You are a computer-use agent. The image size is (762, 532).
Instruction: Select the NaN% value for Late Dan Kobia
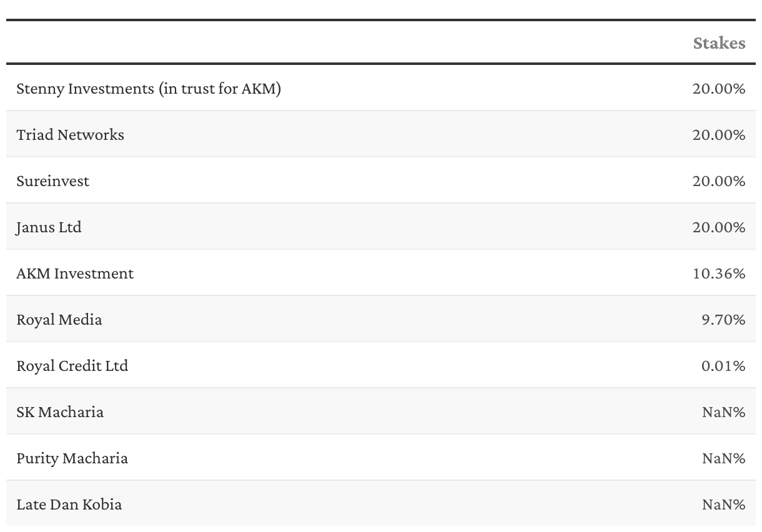tap(723, 505)
